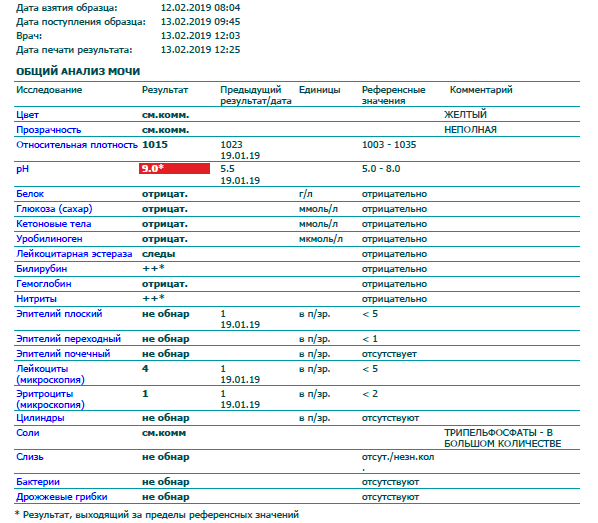Click the Врач label

tap(29, 36)
